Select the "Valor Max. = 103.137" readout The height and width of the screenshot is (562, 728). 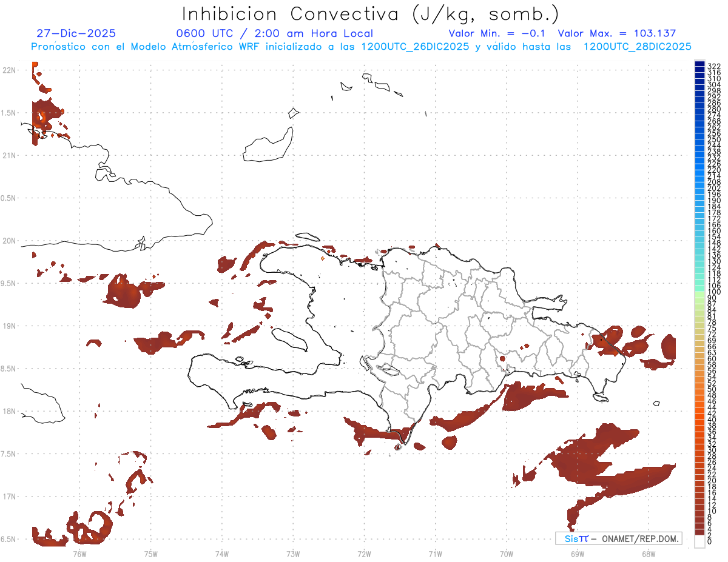617,33
